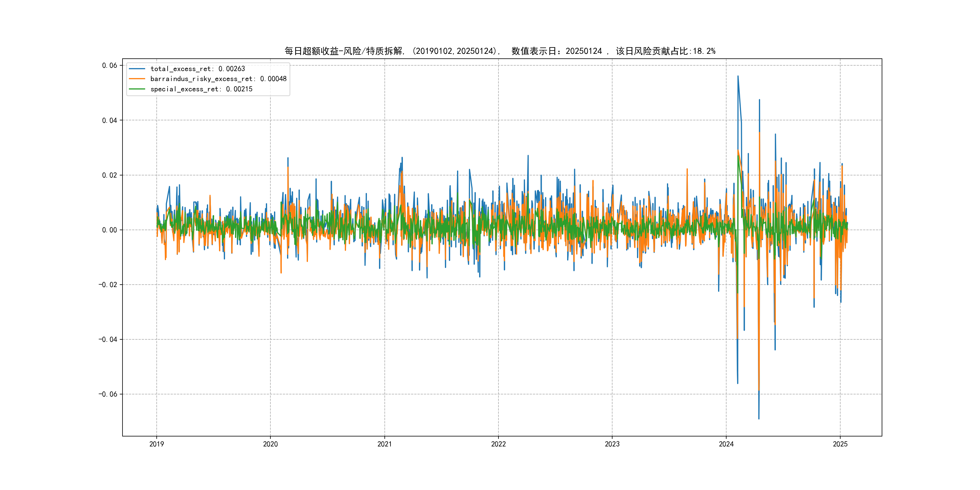
Task: Click the orange barraindus_risky_excess_ret legend line
Action: coord(137,79)
